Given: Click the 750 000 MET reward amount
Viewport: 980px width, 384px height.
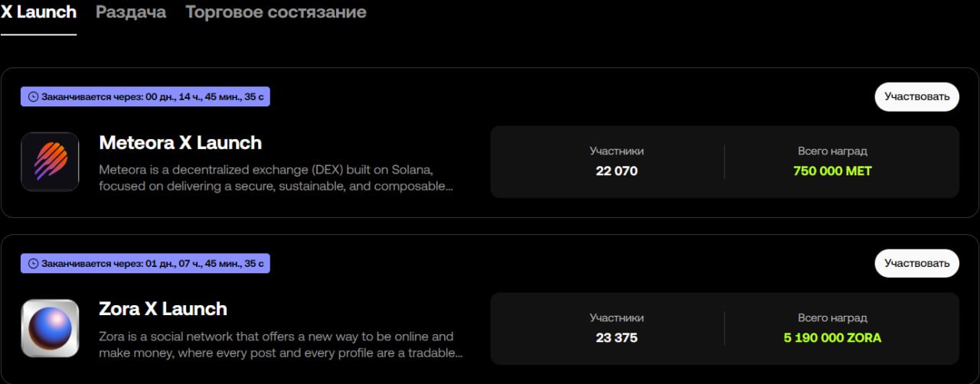Looking at the screenshot, I should pos(832,171).
